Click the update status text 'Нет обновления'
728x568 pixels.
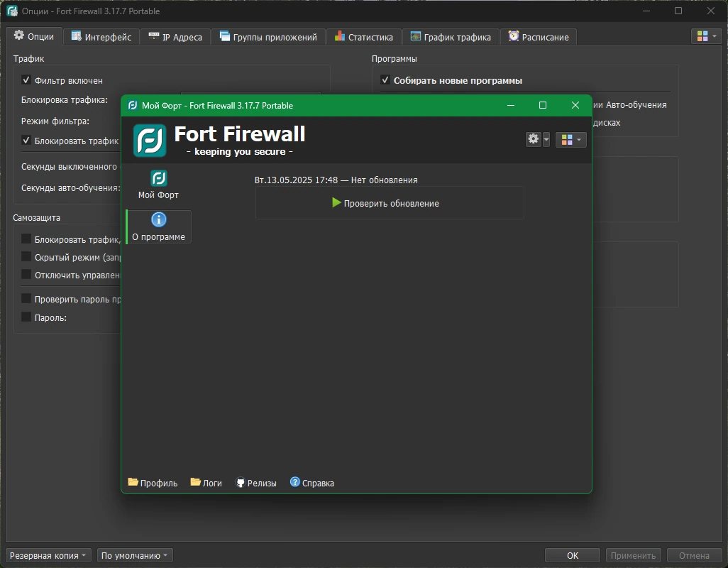click(384, 180)
